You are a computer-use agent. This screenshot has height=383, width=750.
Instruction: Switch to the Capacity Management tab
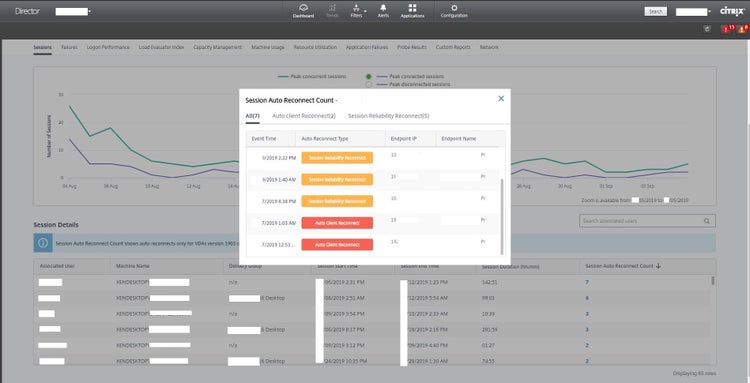click(x=218, y=47)
